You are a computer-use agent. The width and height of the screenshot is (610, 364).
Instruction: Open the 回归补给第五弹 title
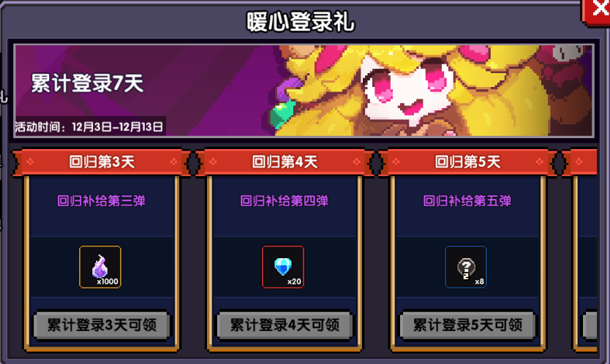pos(467,201)
